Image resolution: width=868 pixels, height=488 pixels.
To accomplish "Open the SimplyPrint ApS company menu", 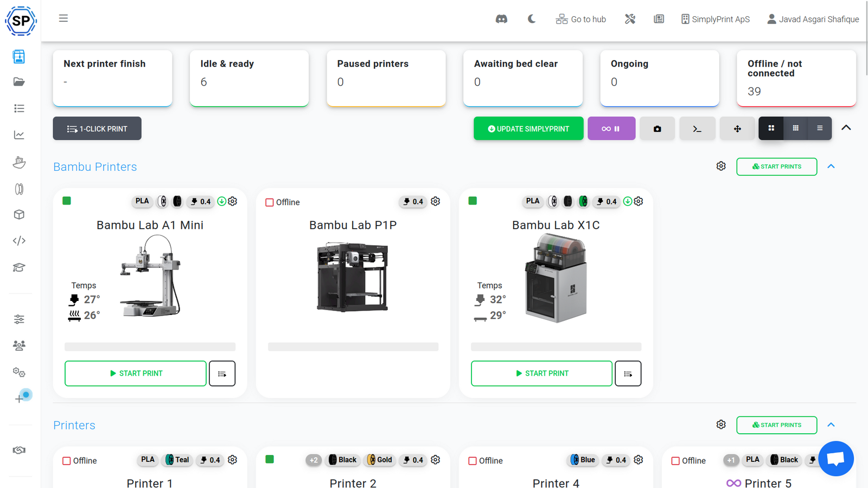I will 716,19.
